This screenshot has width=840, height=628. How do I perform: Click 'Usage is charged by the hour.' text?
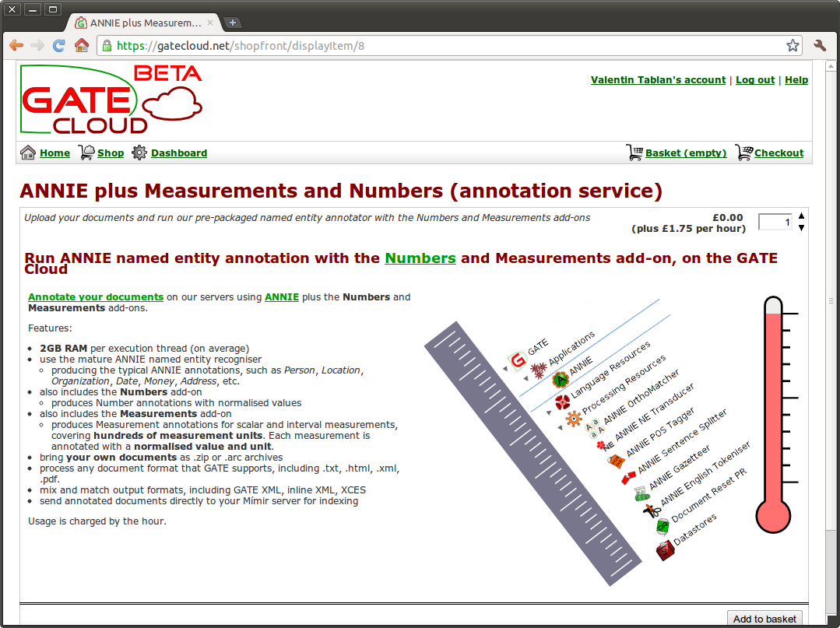tap(97, 521)
